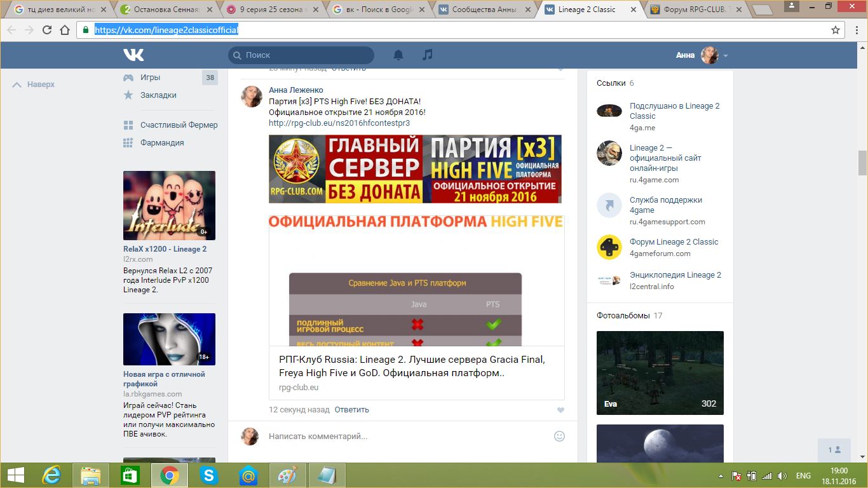Open the Mail.Ru Agent taskbar icon
868x488 pixels.
248,475
